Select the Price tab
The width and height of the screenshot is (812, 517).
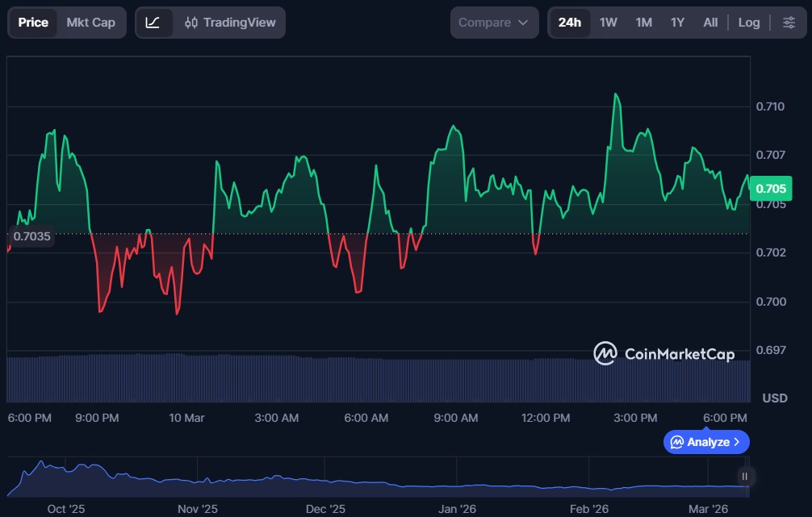tap(33, 23)
